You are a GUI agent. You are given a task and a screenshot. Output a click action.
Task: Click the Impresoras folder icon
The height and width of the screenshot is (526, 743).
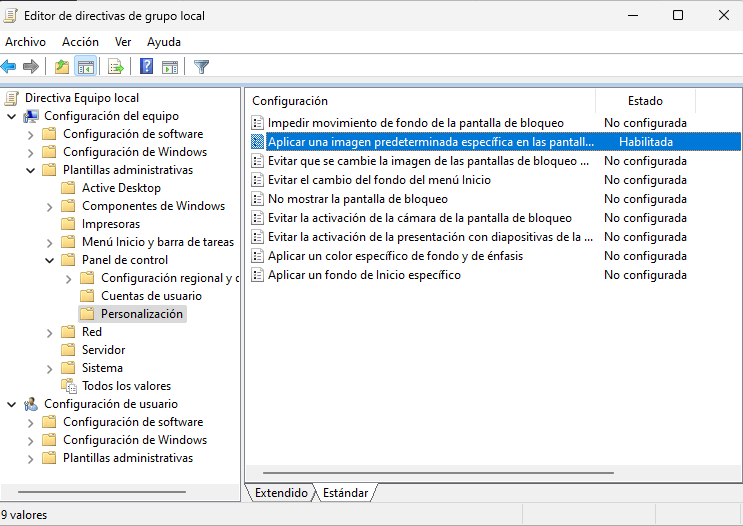pos(68,224)
